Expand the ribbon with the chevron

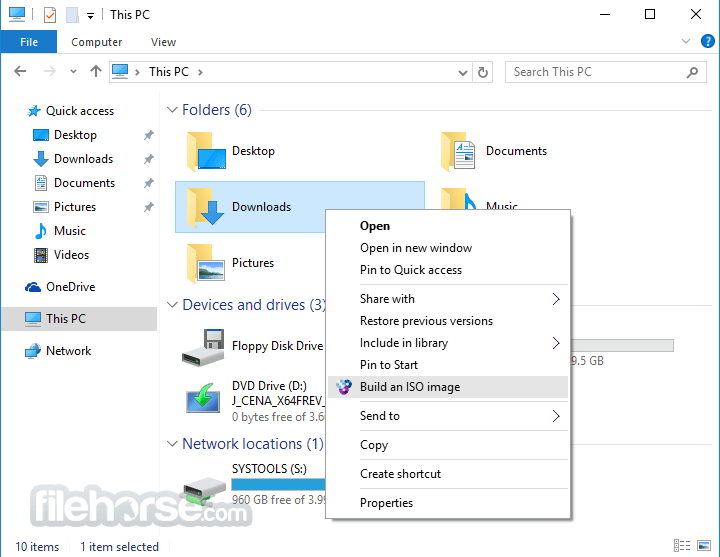point(686,41)
